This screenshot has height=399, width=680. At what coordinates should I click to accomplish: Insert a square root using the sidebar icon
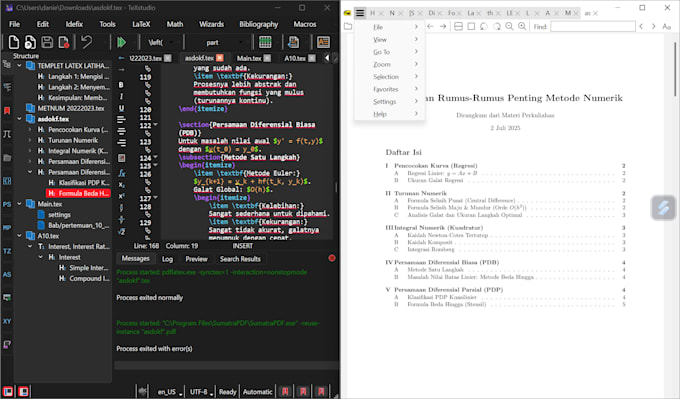tap(121, 232)
